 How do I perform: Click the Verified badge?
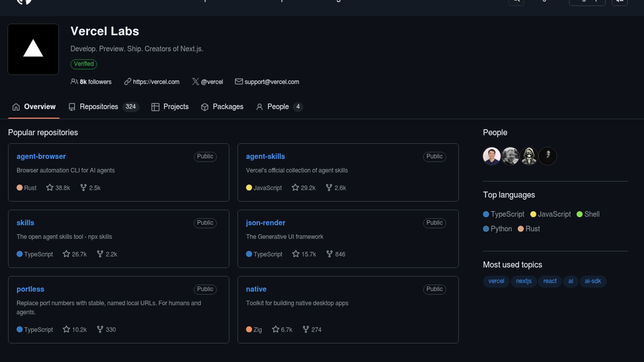pyautogui.click(x=84, y=64)
